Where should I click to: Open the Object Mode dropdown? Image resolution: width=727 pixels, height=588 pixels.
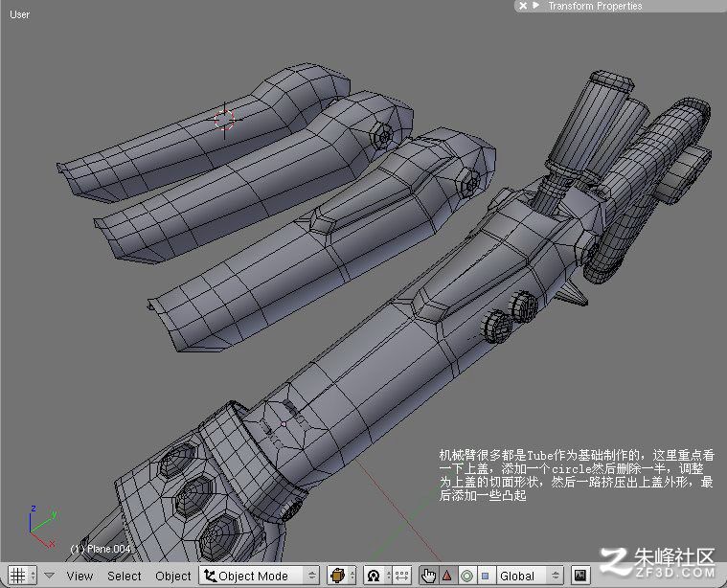(x=260, y=576)
